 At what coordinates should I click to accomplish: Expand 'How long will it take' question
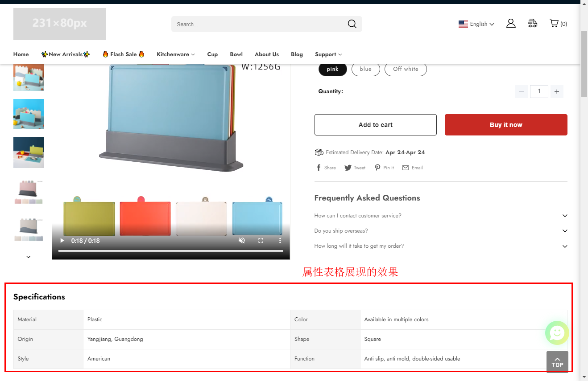tap(441, 246)
